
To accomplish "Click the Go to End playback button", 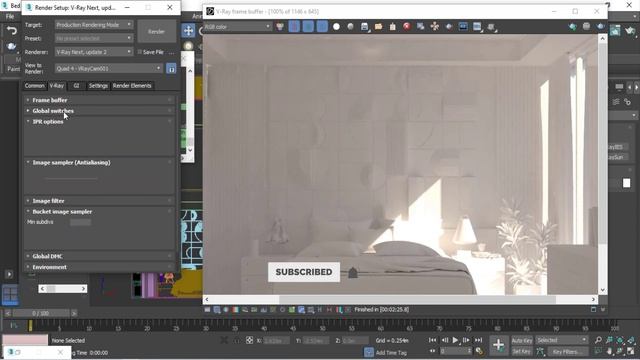I will coord(478,340).
